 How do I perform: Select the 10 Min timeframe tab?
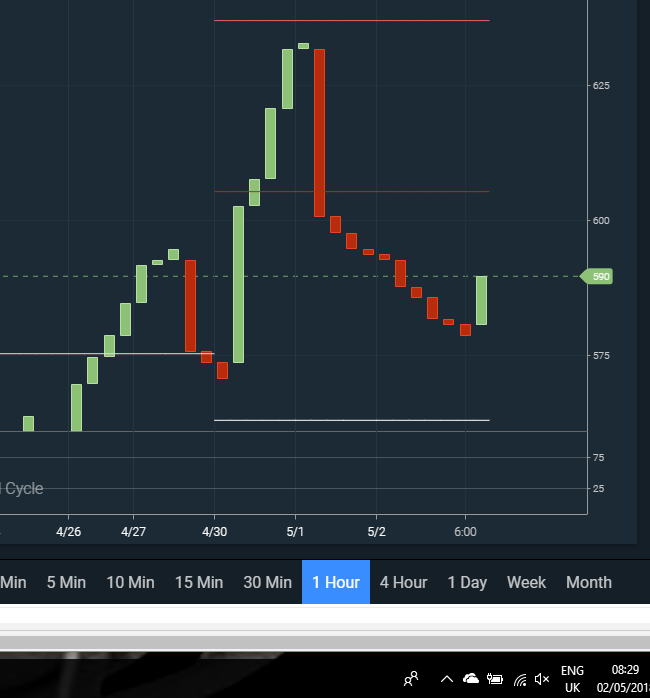pos(130,582)
